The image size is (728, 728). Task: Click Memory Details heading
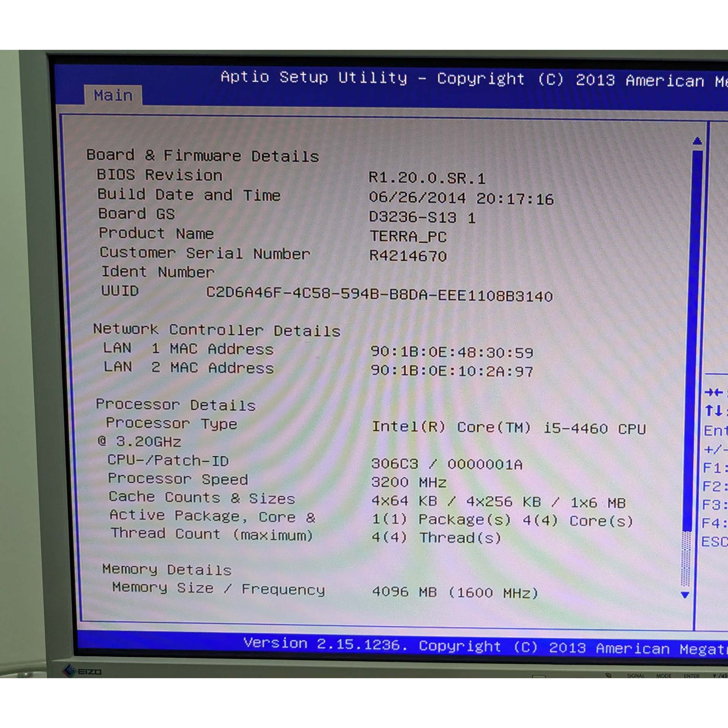(x=167, y=570)
